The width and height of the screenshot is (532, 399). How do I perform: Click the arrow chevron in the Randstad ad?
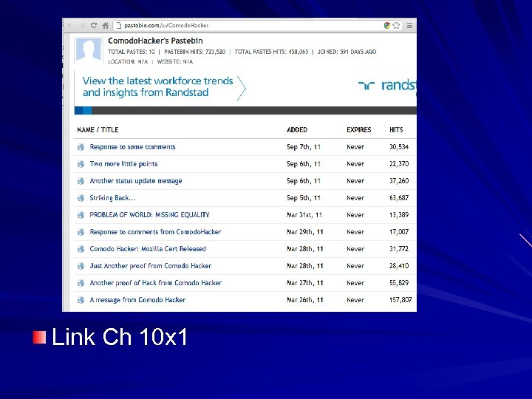(241, 88)
